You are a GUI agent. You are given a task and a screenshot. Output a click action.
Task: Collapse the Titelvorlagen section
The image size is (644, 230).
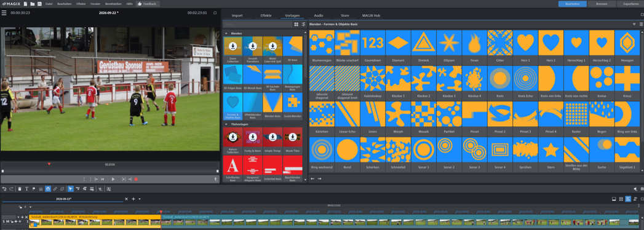tap(226, 124)
